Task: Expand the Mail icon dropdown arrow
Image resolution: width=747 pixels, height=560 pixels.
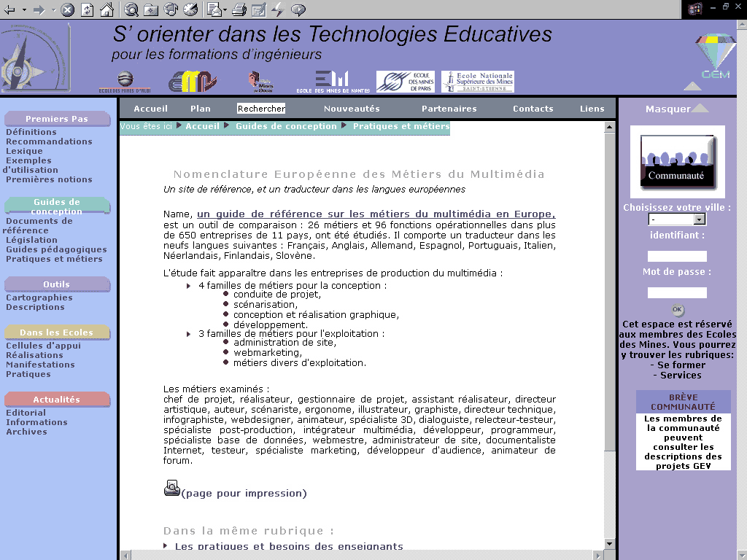Action: pyautogui.click(x=225, y=9)
